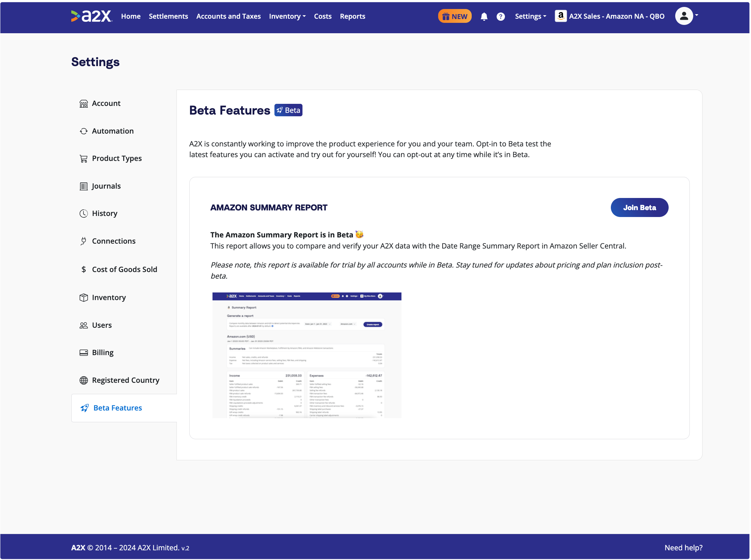Click the gift icon on NEW button

(446, 17)
